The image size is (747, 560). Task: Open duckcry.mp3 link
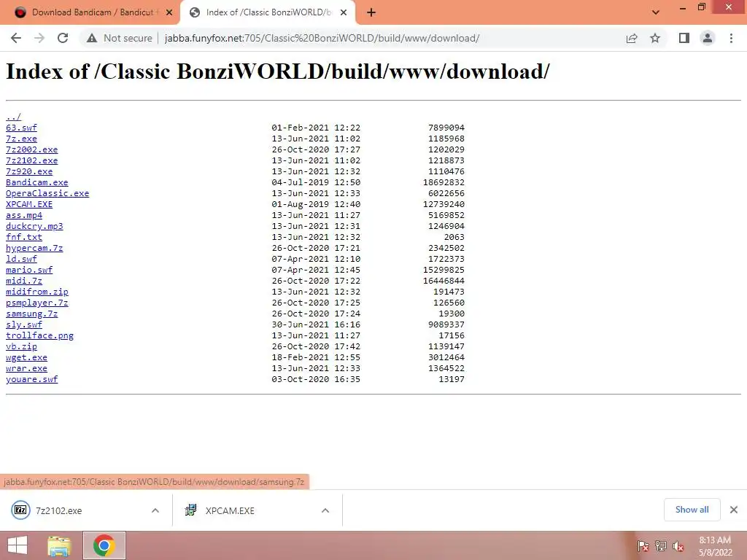(34, 226)
